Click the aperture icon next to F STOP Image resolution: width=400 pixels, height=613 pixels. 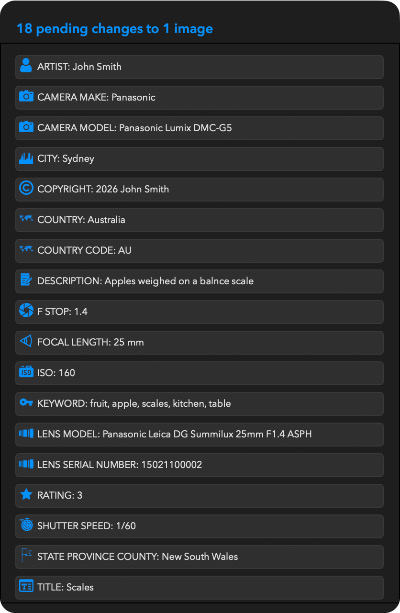tap(26, 310)
